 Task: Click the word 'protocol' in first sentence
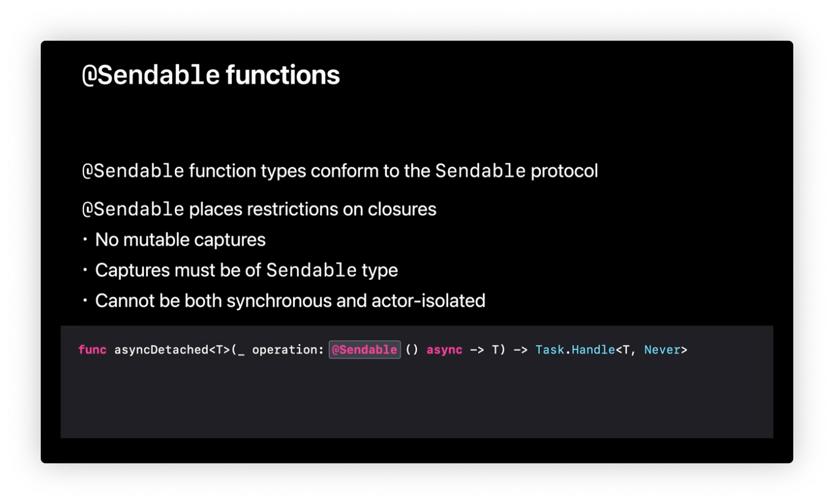click(564, 171)
